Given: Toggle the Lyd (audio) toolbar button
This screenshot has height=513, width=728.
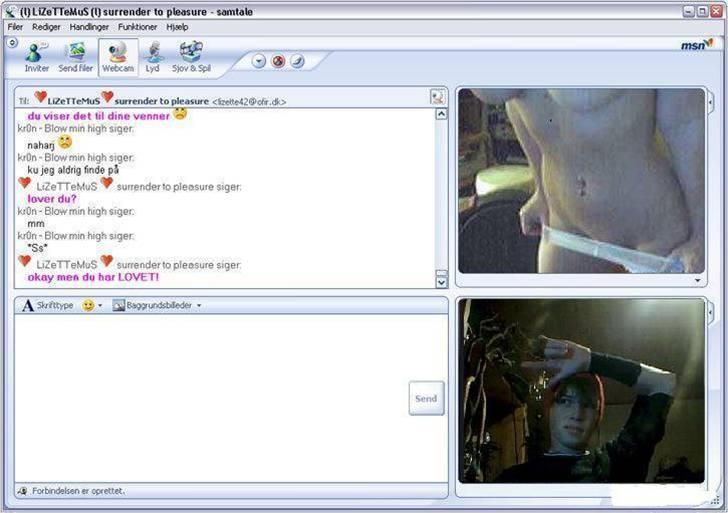Looking at the screenshot, I should tap(153, 57).
